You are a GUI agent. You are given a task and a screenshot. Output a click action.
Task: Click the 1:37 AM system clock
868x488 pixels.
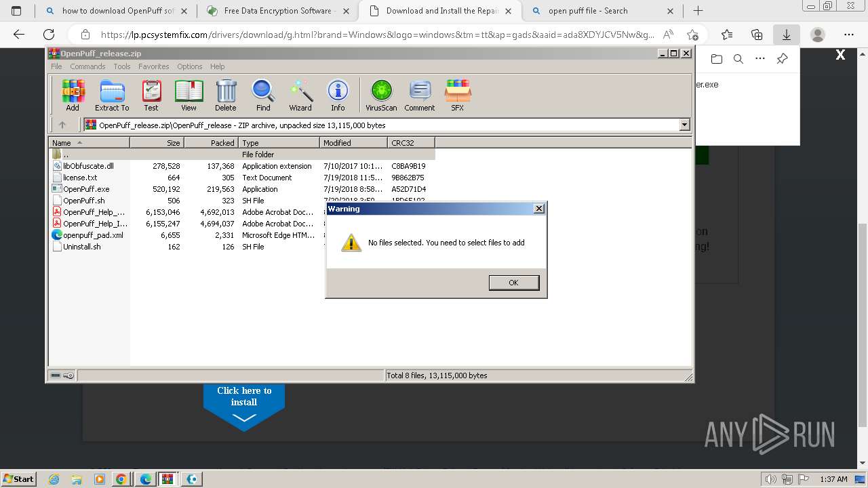tap(833, 479)
